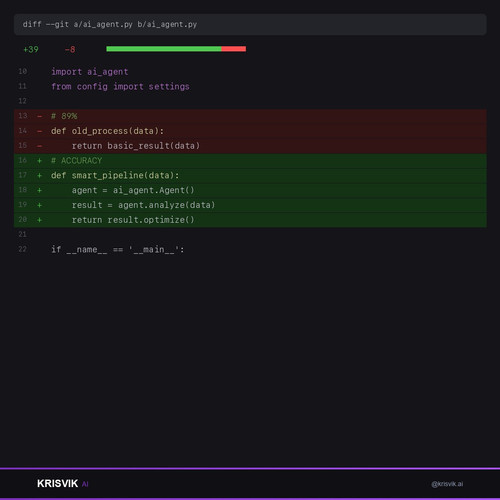
Task: Click the plus marker on line 18
Action: point(40,190)
